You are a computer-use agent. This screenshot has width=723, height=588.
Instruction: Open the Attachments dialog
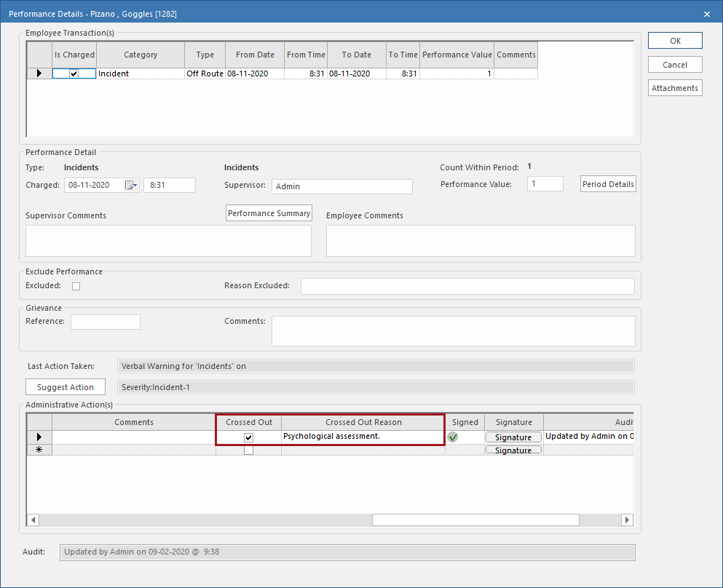coord(674,87)
